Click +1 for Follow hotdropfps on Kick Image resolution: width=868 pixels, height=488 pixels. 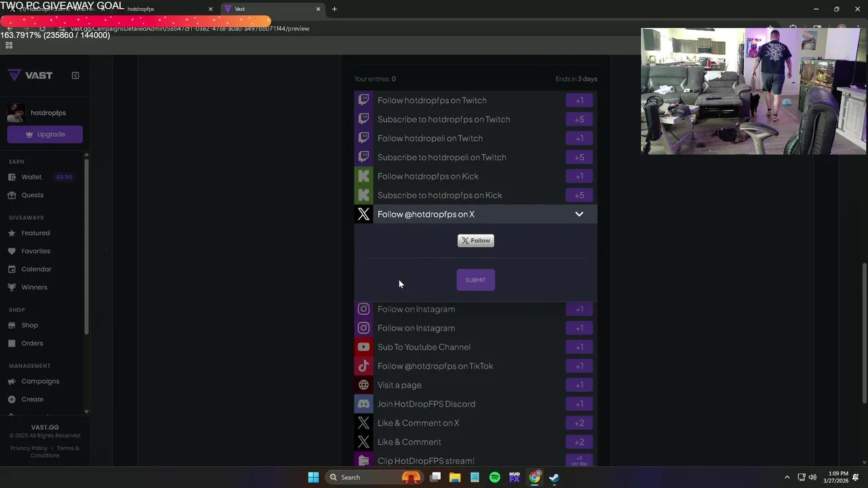point(579,176)
